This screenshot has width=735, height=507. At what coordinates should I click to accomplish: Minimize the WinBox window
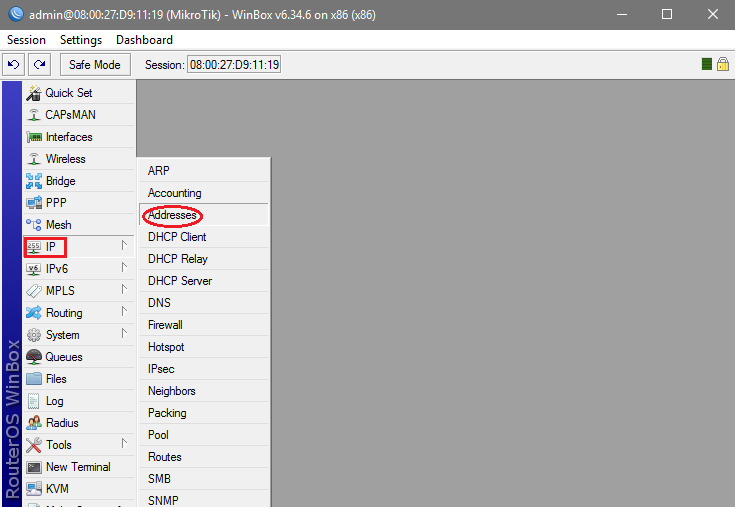click(x=622, y=15)
